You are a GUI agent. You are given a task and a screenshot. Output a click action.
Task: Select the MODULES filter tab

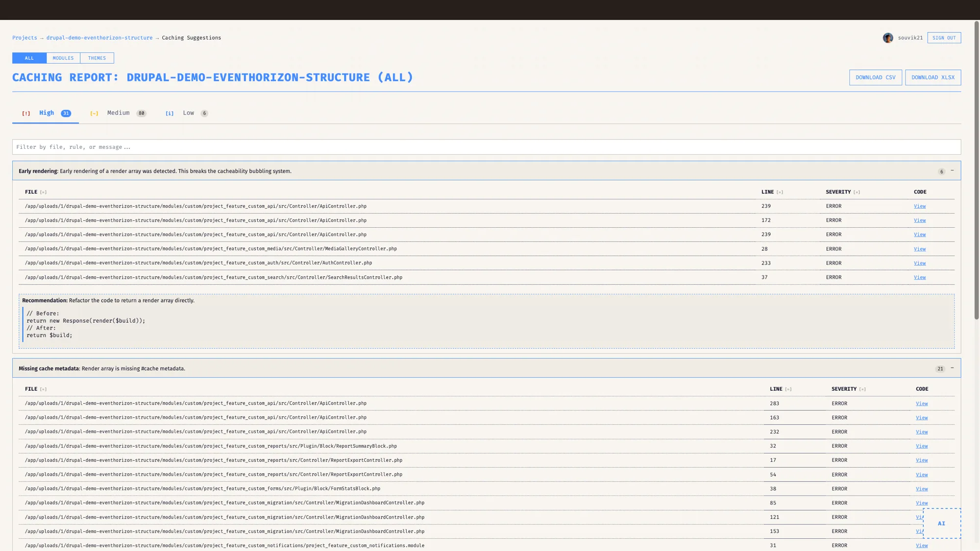[63, 58]
